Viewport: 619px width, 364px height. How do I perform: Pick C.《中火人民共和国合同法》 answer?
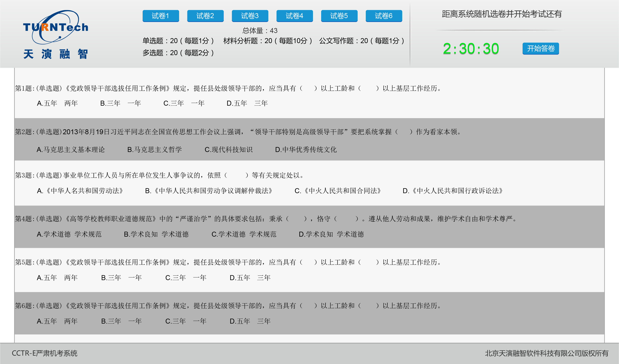[x=338, y=191]
